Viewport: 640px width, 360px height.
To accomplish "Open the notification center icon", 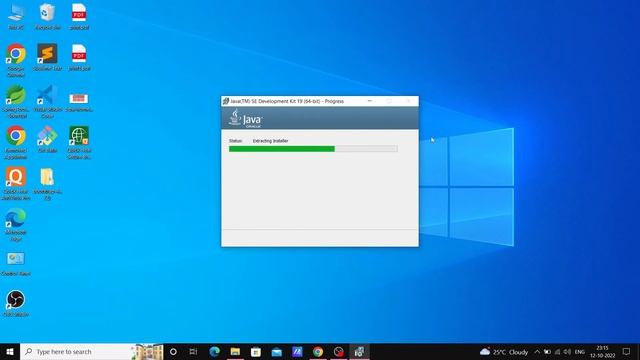I will pos(627,351).
